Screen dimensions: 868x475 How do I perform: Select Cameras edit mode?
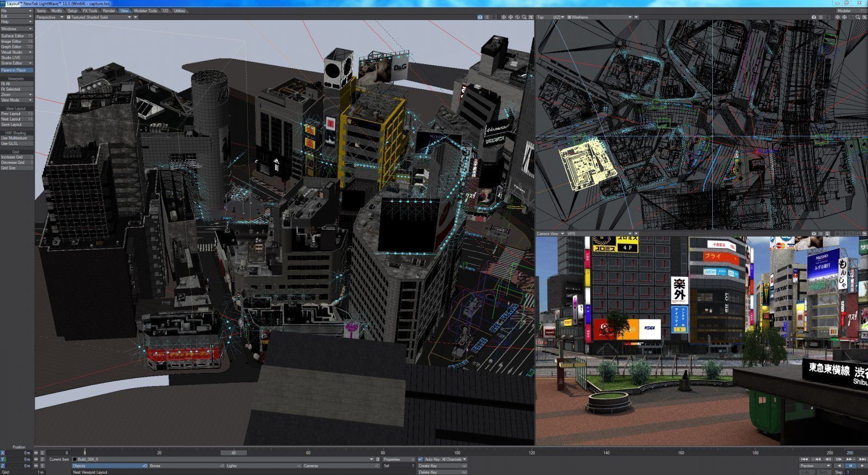[x=341, y=466]
